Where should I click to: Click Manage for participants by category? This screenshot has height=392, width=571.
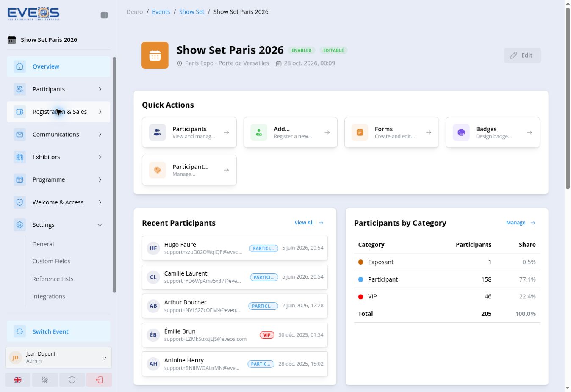[521, 223]
